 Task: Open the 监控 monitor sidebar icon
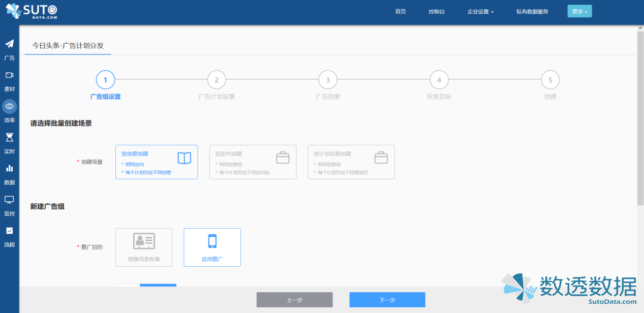click(x=9, y=200)
